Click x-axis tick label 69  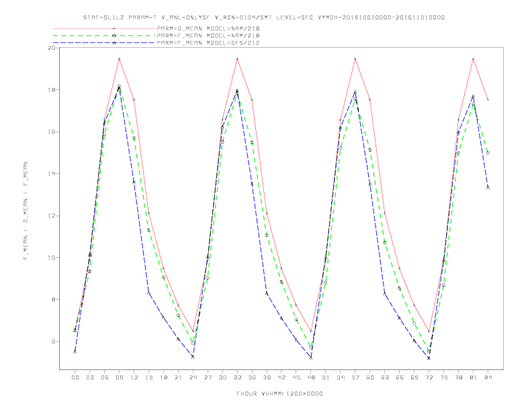pos(414,377)
